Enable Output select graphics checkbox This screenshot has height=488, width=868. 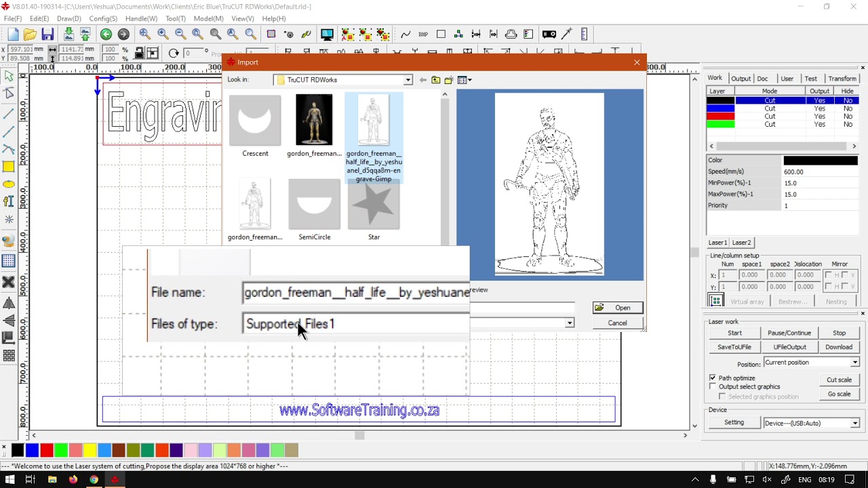(x=713, y=386)
